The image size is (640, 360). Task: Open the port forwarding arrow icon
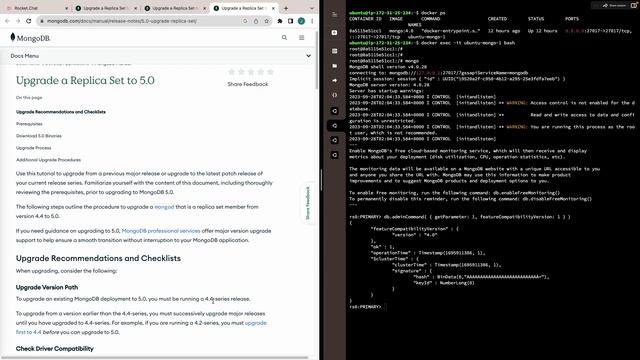pyautogui.click(x=335, y=80)
